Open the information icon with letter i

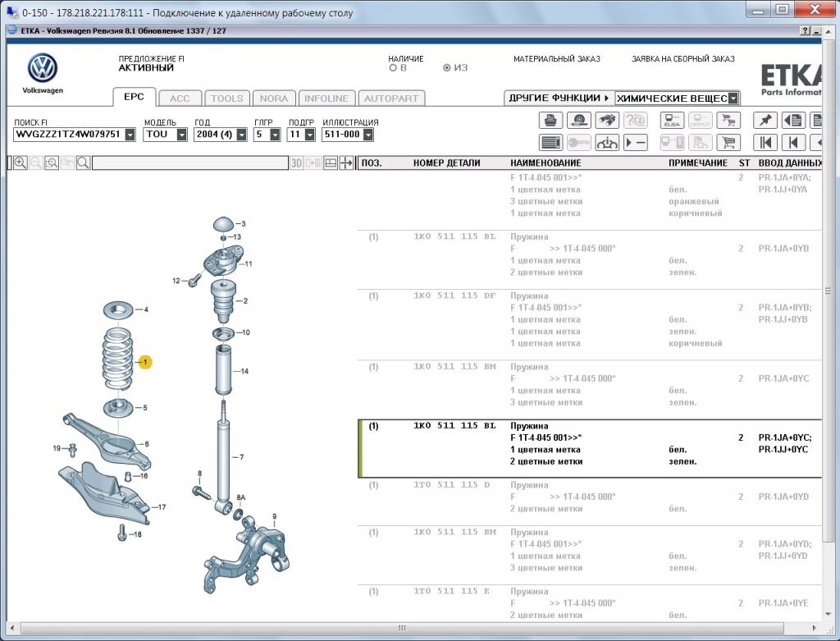point(606,143)
